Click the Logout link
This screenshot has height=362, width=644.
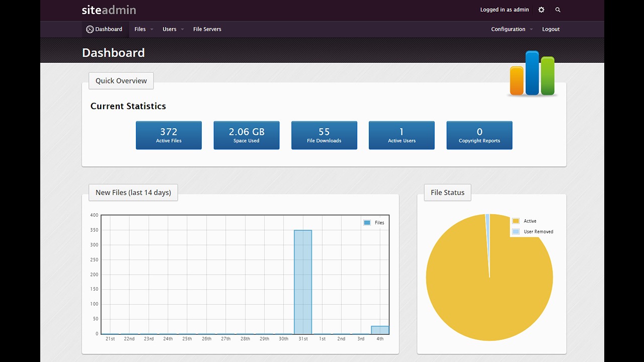550,29
